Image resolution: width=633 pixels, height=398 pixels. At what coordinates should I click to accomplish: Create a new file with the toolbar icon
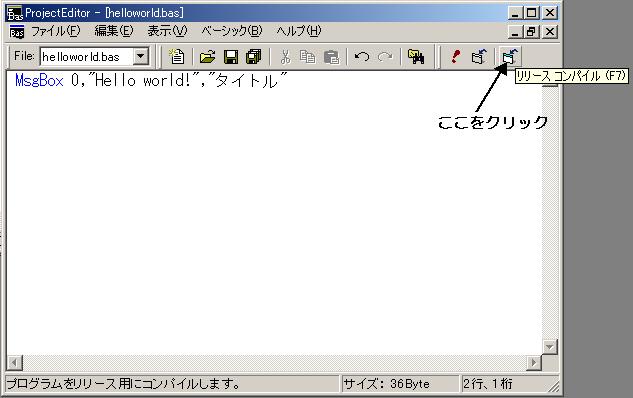[177, 57]
